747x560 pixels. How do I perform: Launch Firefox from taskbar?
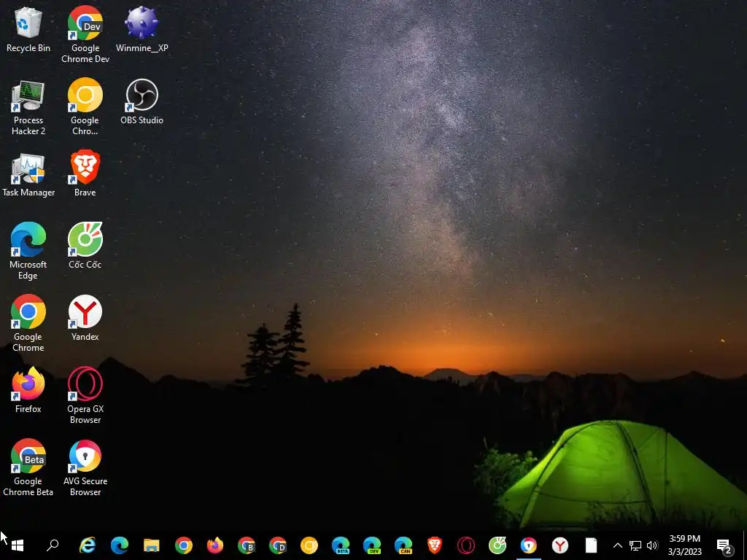pos(215,545)
